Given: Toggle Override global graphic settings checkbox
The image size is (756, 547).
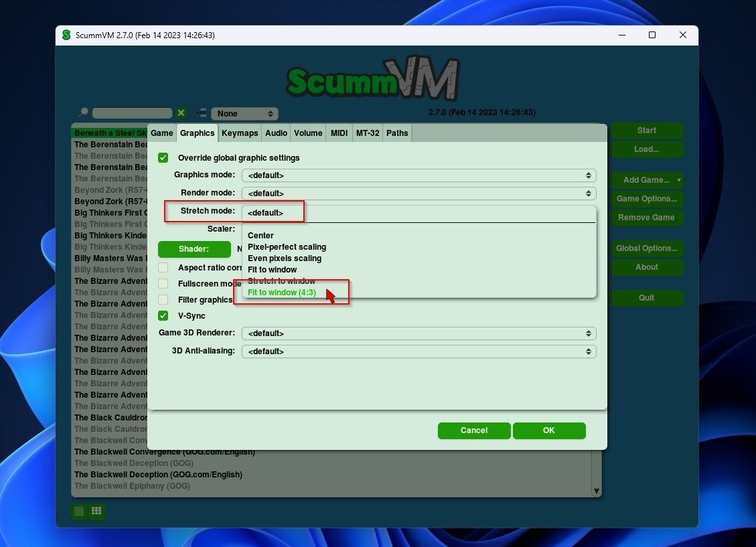Looking at the screenshot, I should 163,157.
